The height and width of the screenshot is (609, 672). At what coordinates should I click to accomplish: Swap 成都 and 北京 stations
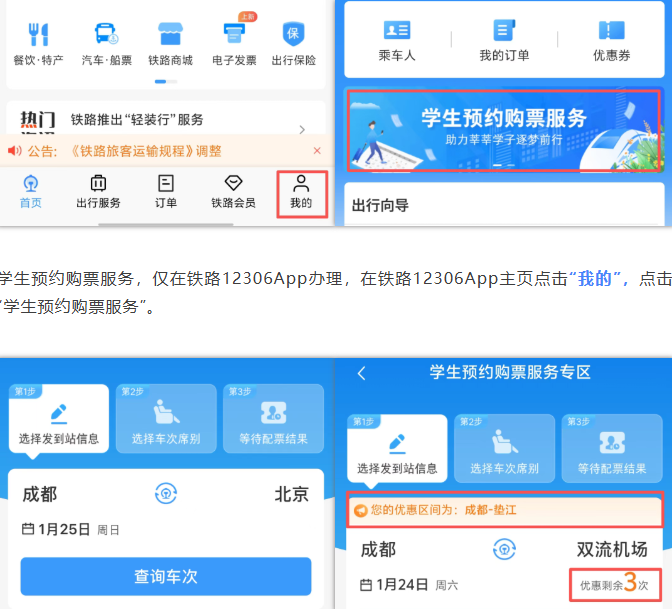pos(166,493)
